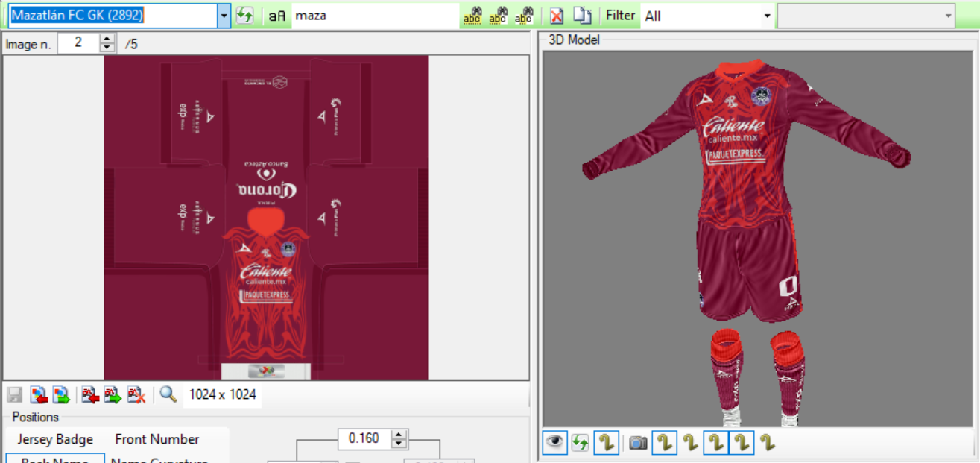Click the '1024 x 1024' texture size text

pyautogui.click(x=223, y=394)
